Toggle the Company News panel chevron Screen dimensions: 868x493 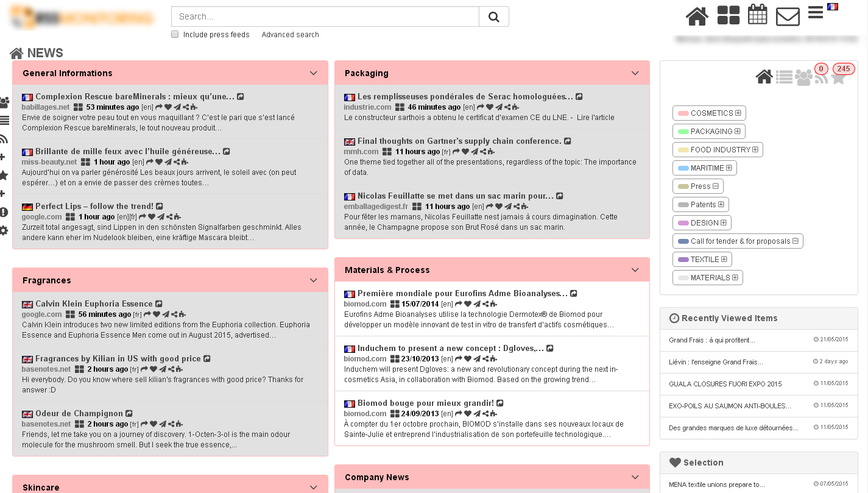[x=635, y=477]
